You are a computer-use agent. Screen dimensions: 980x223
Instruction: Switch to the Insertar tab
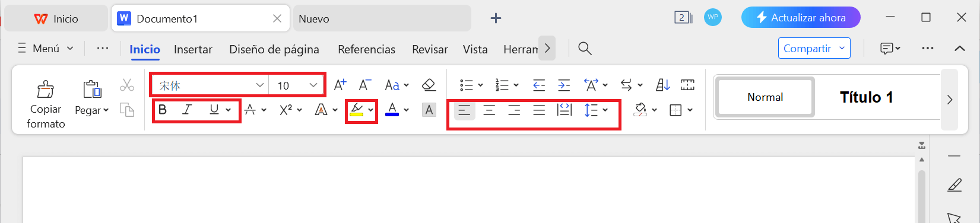193,49
